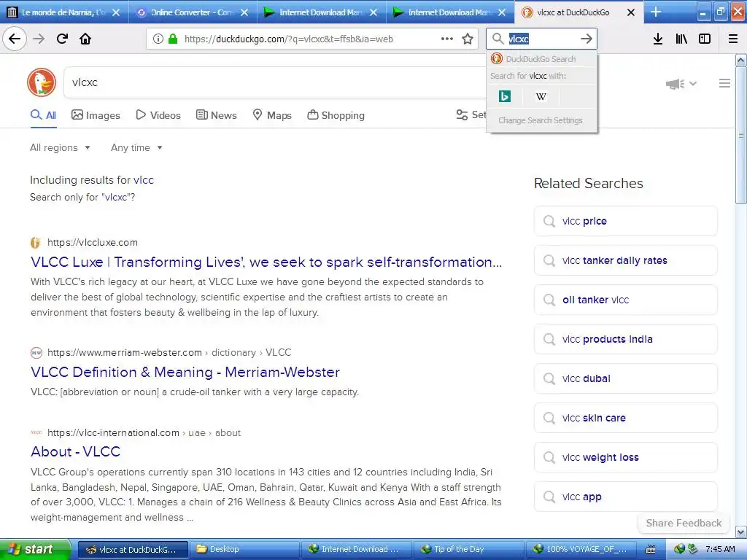747x560 pixels.
Task: Show the sidebars panel icon
Action: 705,39
